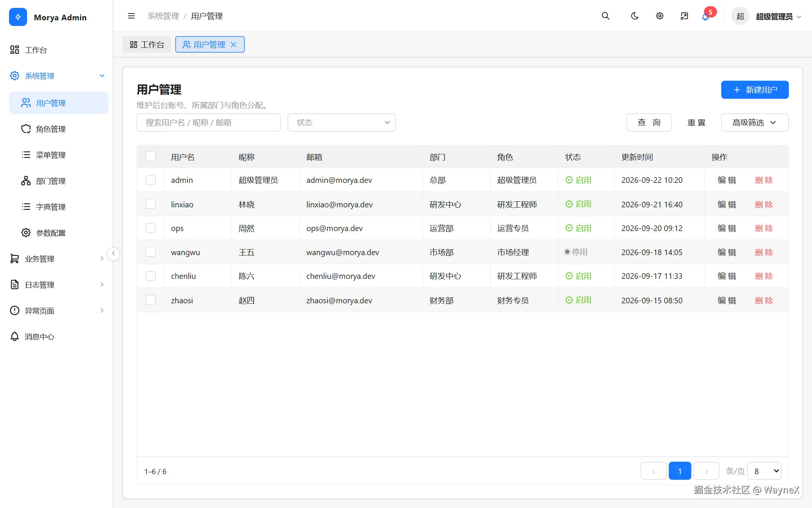The image size is (812, 508).
Task: Check the admin row checkbox
Action: tap(150, 180)
